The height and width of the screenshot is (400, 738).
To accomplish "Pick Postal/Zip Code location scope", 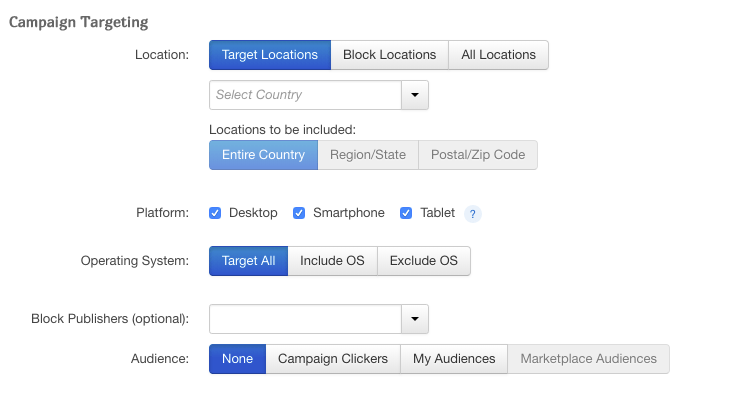I will pyautogui.click(x=478, y=155).
